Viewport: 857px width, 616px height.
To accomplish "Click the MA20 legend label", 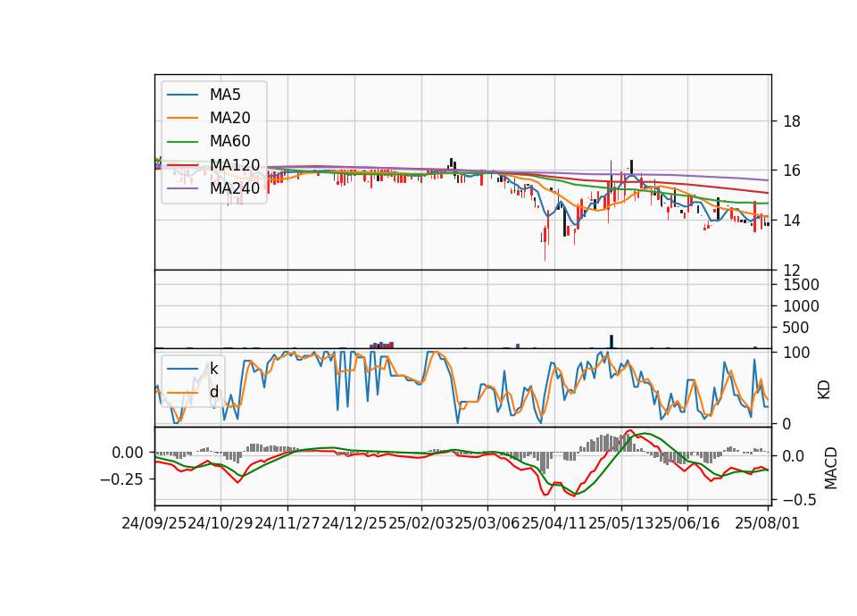I will (x=230, y=118).
